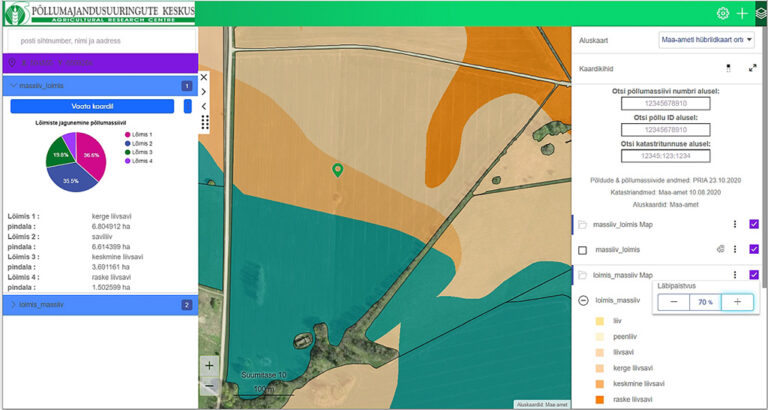Image resolution: width=768 pixels, height=410 pixels.
Task: Click the green map location marker
Action: coord(338,171)
